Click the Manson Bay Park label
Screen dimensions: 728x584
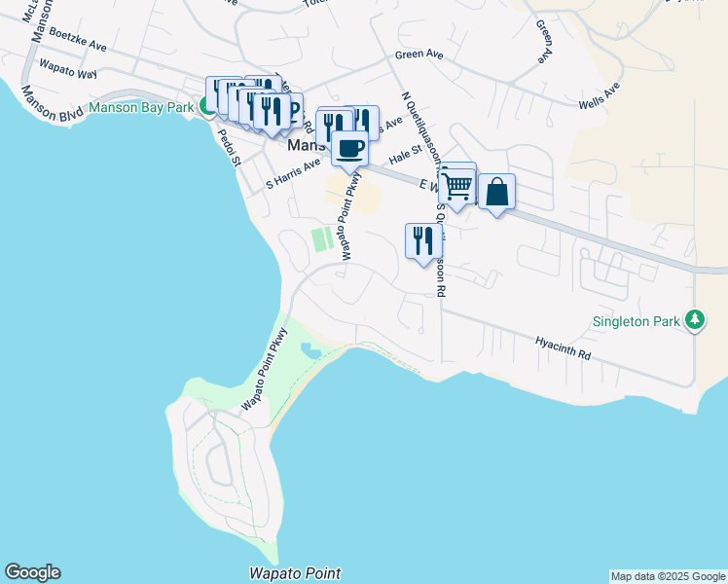(x=141, y=107)
